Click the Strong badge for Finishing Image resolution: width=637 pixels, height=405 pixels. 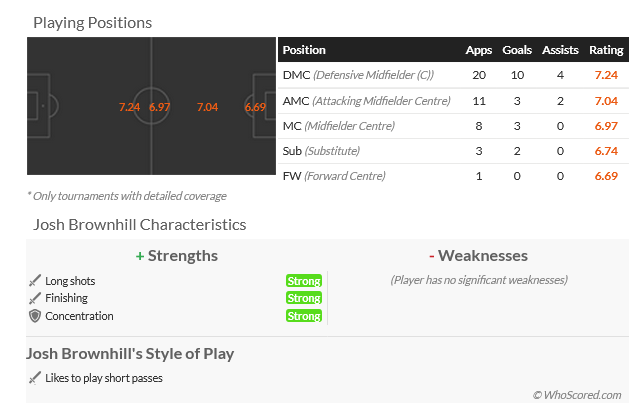[x=304, y=298]
